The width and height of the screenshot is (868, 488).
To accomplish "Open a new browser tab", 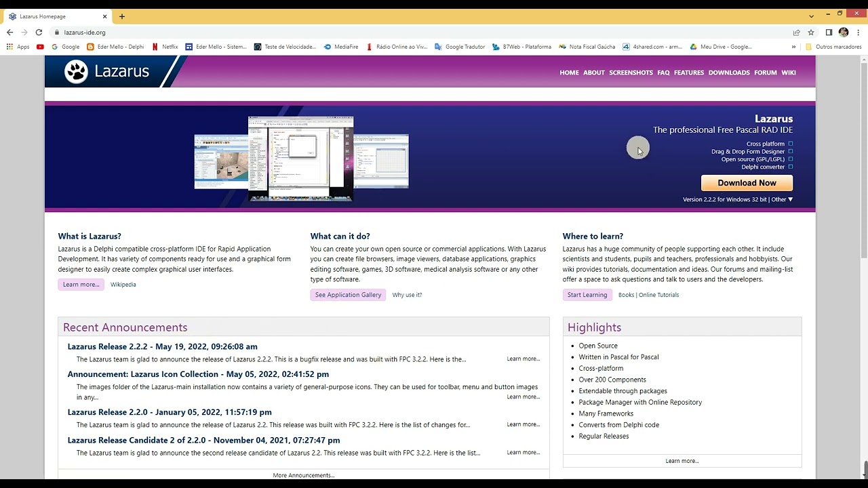I will pos(122,16).
